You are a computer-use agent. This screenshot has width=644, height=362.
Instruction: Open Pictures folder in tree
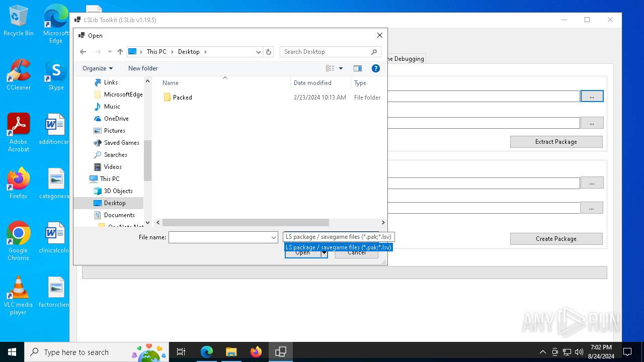tap(114, 131)
